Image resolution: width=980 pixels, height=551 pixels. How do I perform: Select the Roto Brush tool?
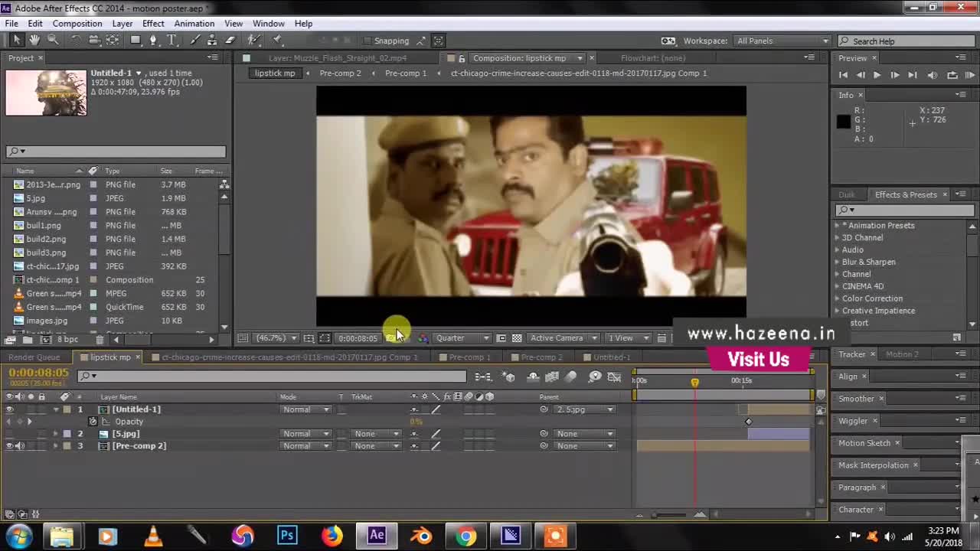pyautogui.click(x=254, y=41)
